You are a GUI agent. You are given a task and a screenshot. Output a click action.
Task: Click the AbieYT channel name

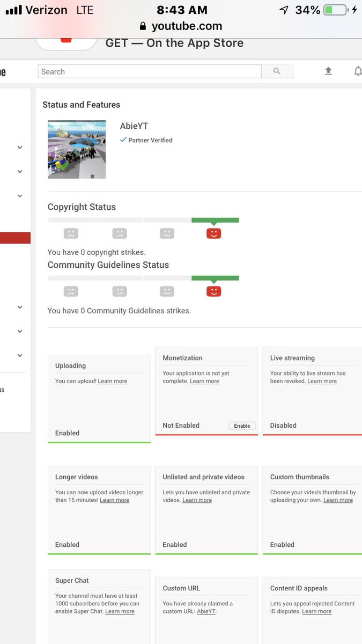tap(134, 126)
